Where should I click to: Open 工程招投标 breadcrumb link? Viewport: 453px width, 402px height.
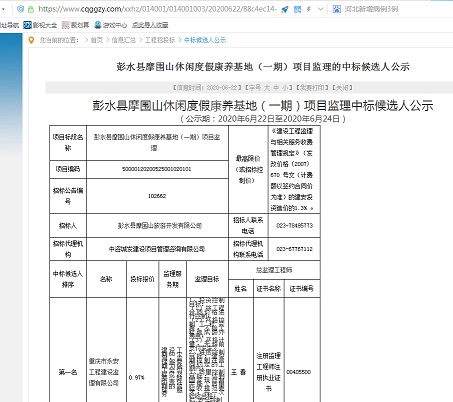pos(160,40)
